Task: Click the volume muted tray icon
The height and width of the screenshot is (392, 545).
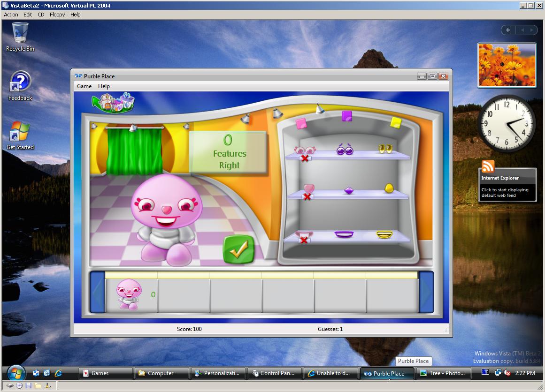Action: (x=507, y=373)
